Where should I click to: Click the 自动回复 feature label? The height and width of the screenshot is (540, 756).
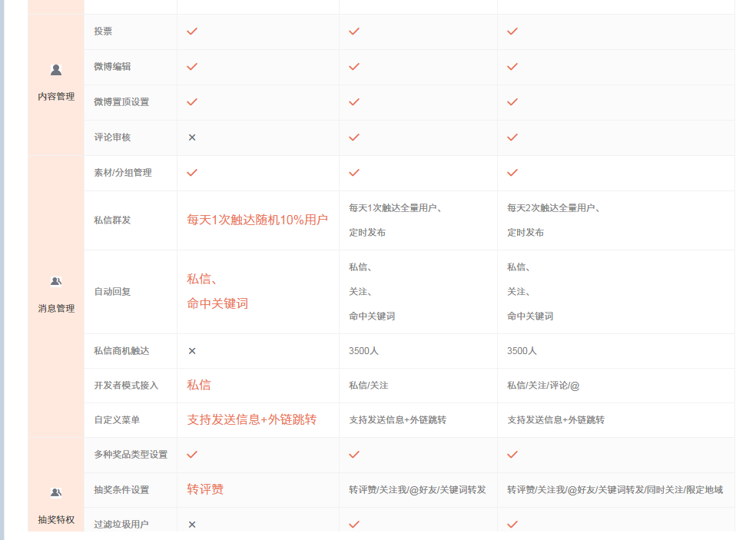112,292
